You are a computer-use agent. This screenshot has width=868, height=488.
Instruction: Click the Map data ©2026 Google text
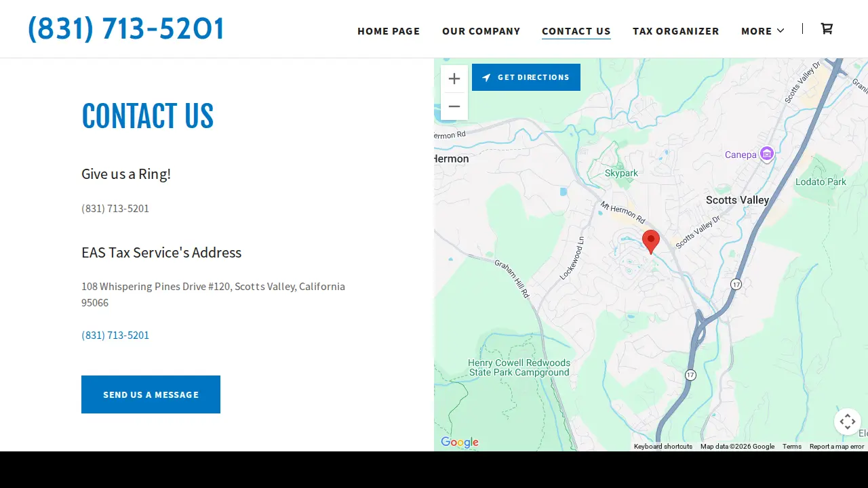click(737, 447)
